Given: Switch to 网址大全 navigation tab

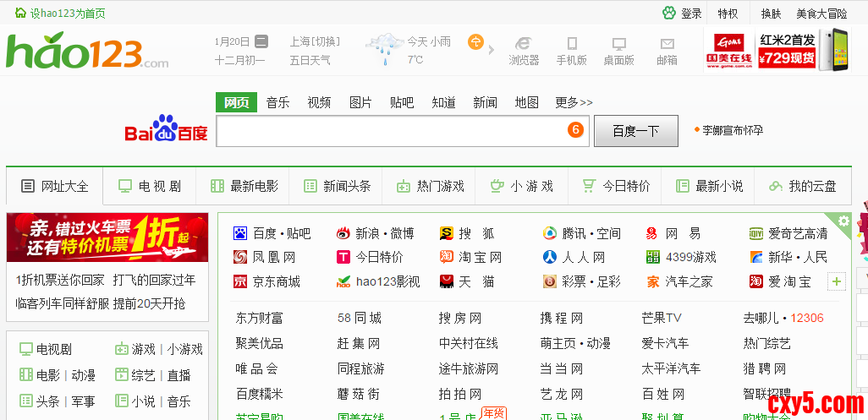Looking at the screenshot, I should pos(55,186).
